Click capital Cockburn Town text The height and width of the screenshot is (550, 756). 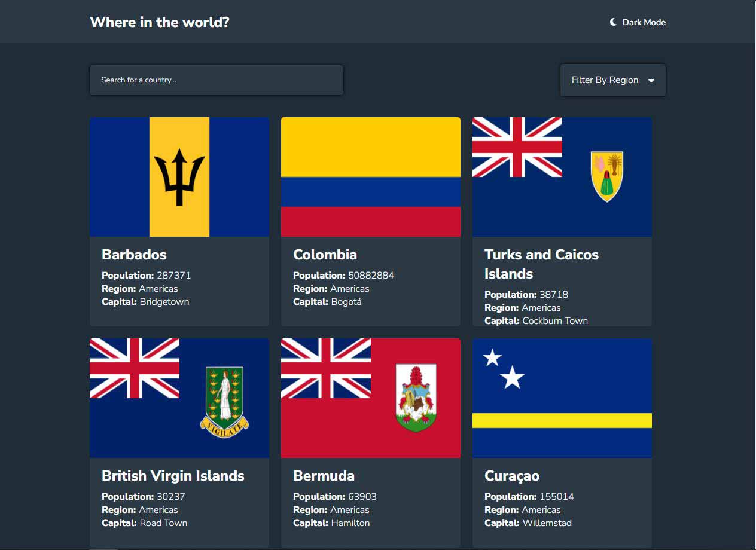(536, 321)
